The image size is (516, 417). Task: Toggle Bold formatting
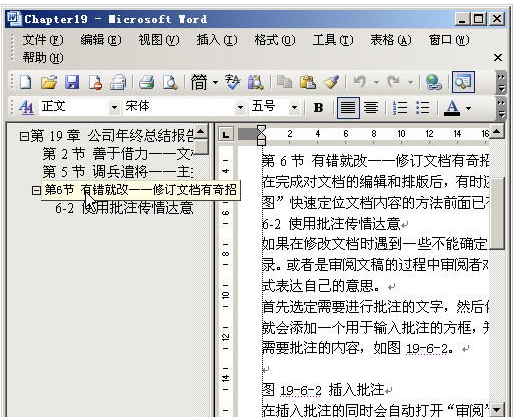(x=318, y=107)
